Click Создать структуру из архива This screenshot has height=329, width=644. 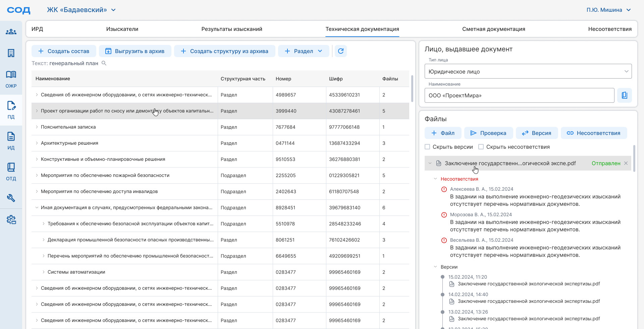(224, 51)
